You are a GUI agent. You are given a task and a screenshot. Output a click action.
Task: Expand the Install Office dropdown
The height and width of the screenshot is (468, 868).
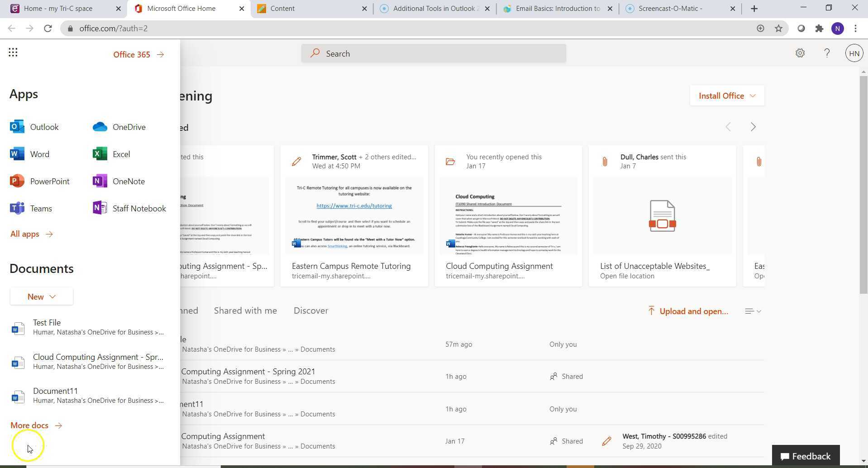(726, 96)
